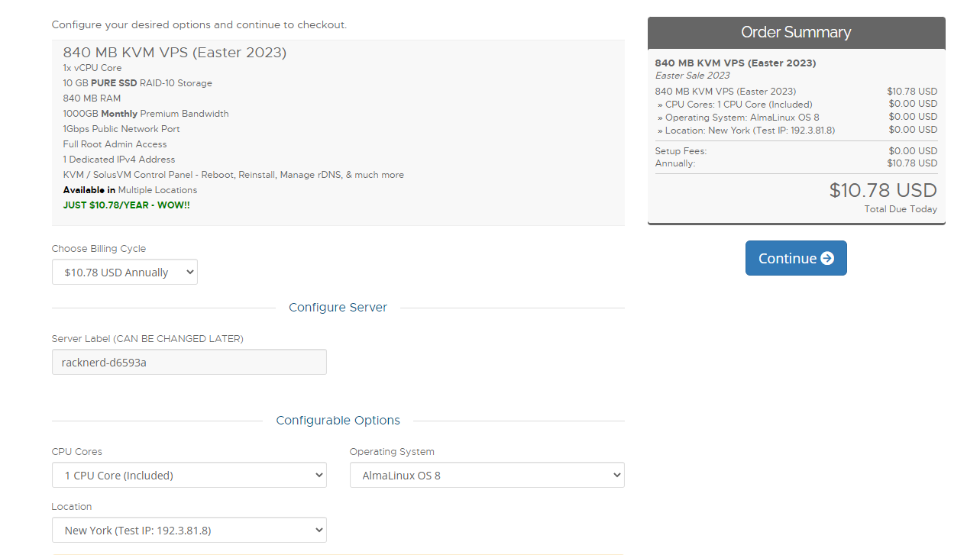The image size is (980, 555).
Task: Click the Continue button text
Action: [x=787, y=259]
